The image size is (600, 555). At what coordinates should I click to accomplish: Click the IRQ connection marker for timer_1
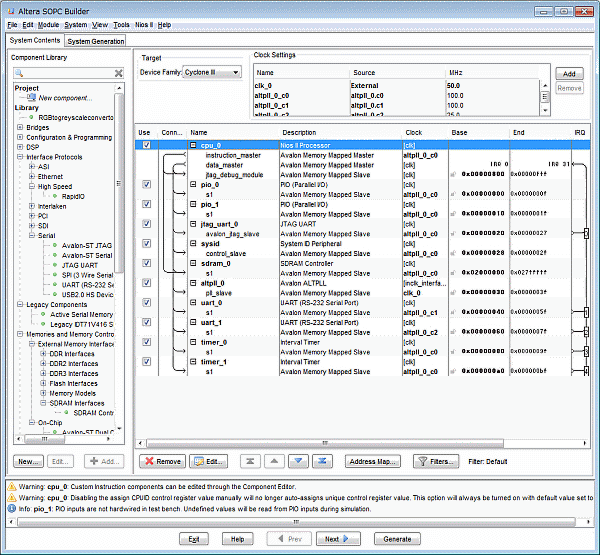click(x=586, y=371)
